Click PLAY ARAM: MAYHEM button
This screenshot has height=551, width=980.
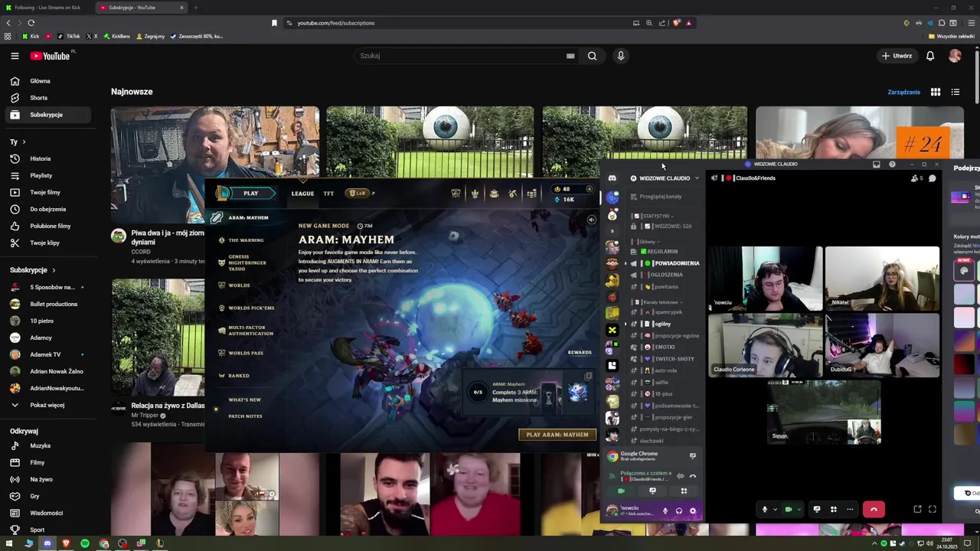pos(557,435)
